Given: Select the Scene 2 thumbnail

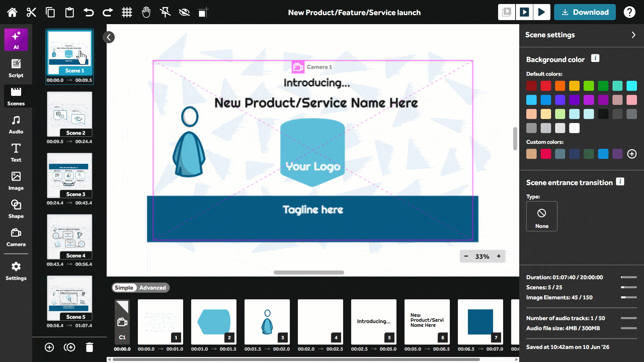Looking at the screenshot, I should 69,114.
